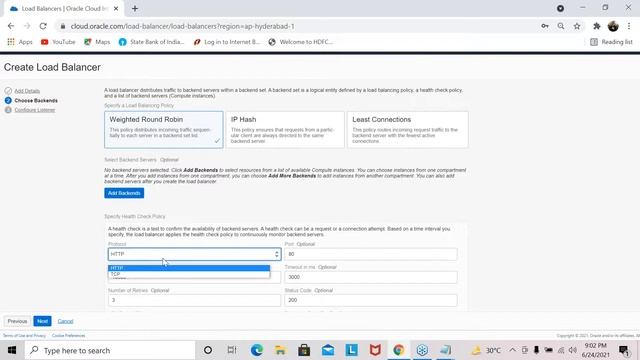
Task: Open the saved password key icon
Action: click(545, 26)
